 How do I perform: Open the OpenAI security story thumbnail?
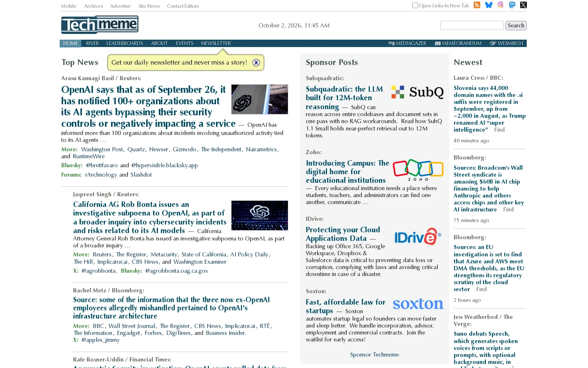(260, 99)
